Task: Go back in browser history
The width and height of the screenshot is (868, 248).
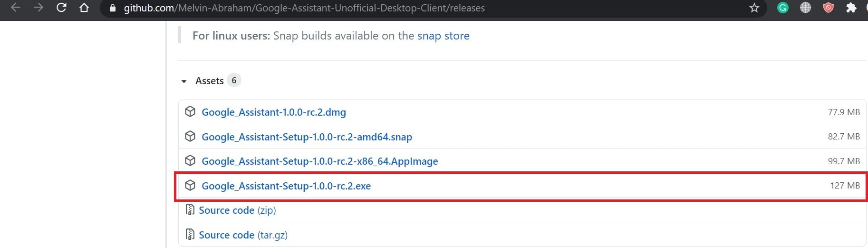Action: 16,8
